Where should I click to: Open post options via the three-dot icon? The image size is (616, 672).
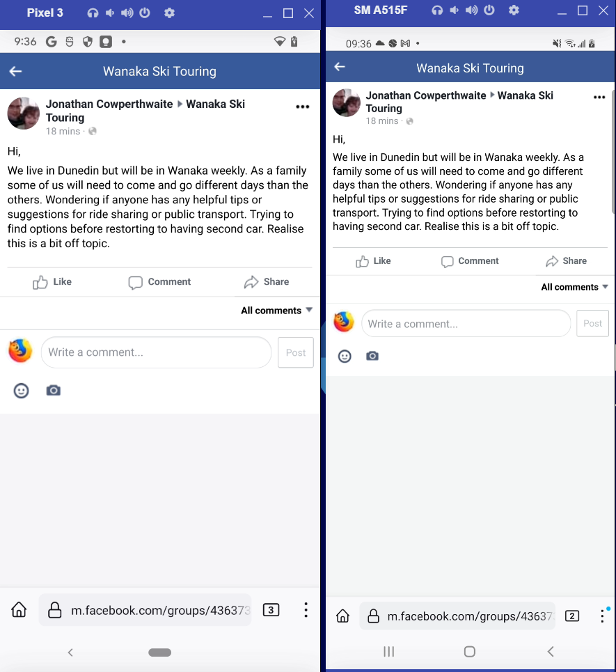302,107
